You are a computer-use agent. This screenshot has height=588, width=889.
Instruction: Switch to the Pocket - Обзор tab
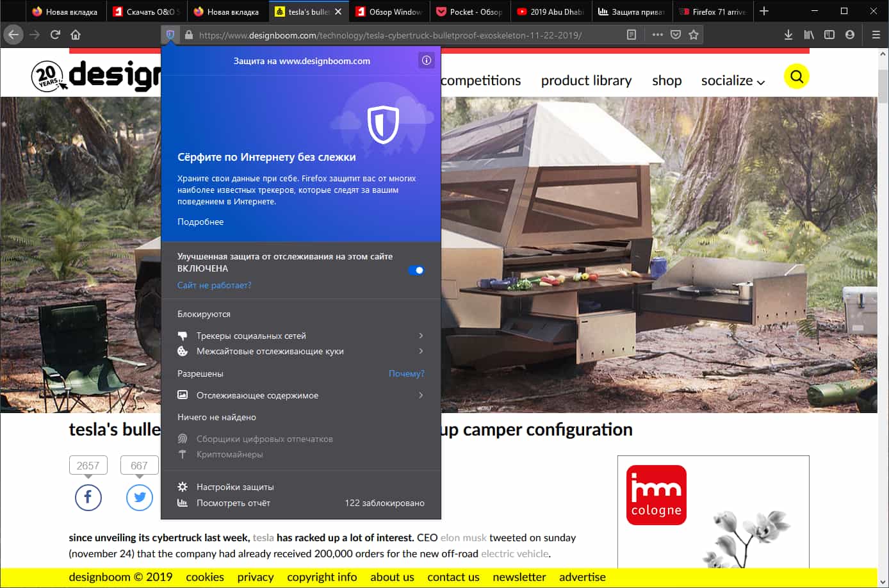pyautogui.click(x=470, y=12)
